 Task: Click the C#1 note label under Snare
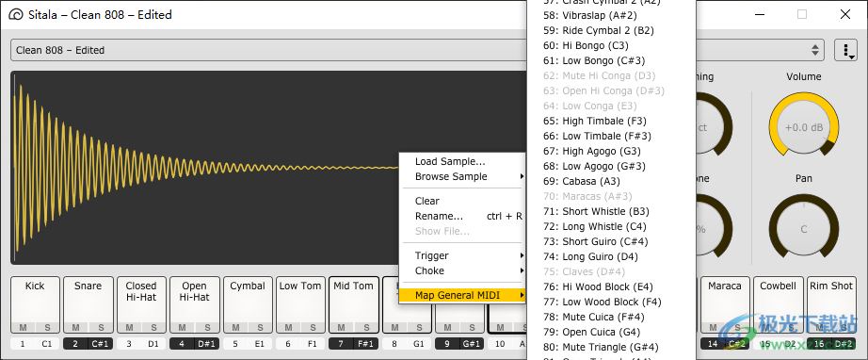pyautogui.click(x=100, y=344)
